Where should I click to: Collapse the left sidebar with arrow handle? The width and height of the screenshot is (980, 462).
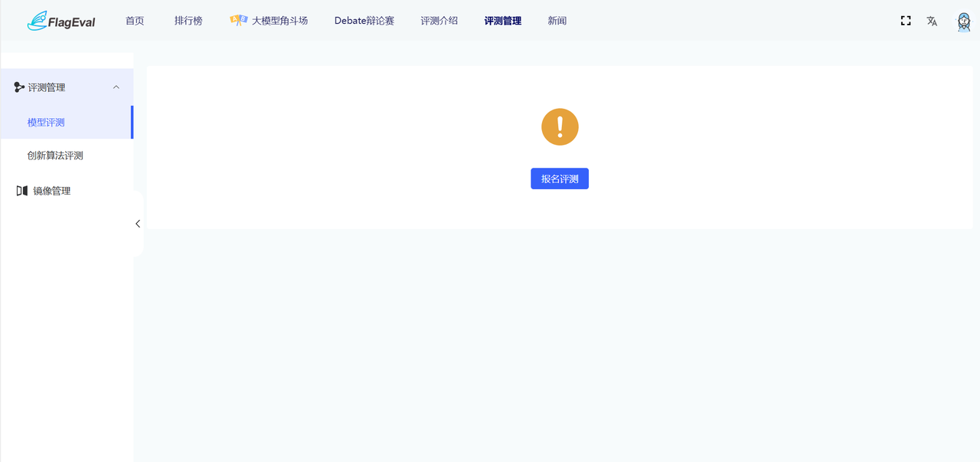point(138,224)
